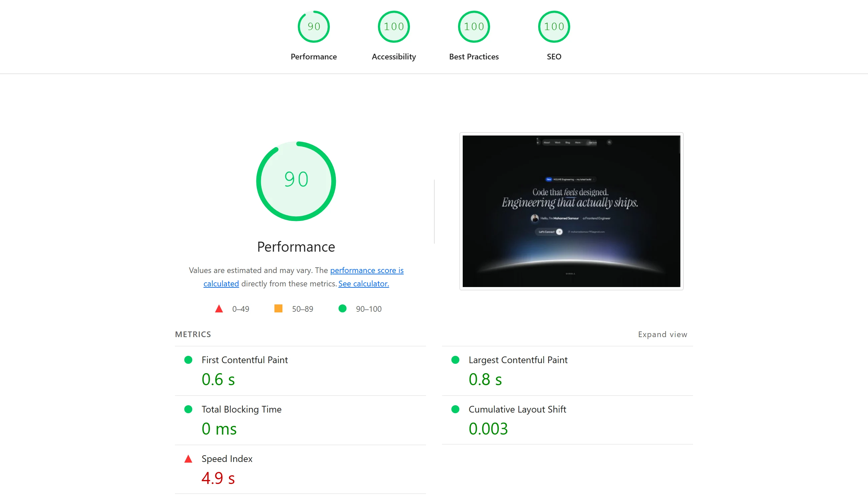Click the green dot beside Largest Contentful Paint
The height and width of the screenshot is (502, 868).
tap(455, 360)
